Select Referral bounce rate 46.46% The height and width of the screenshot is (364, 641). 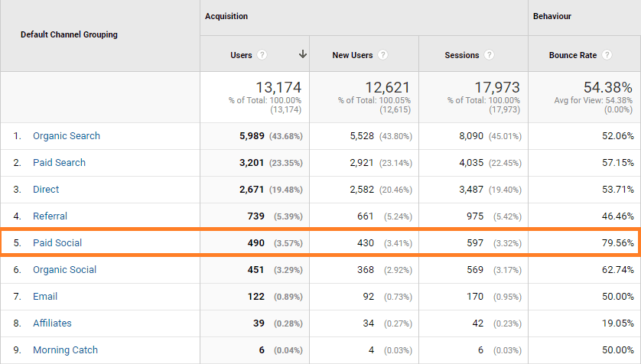point(618,216)
